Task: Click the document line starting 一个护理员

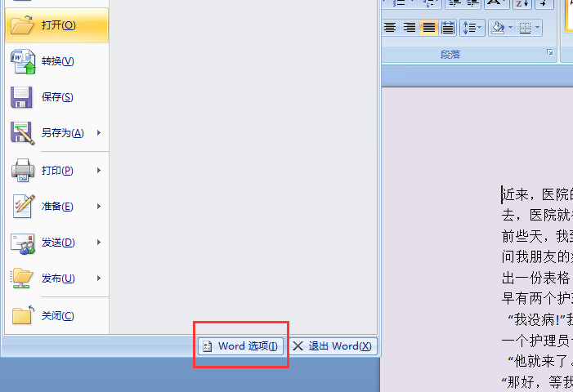Action: [537, 341]
